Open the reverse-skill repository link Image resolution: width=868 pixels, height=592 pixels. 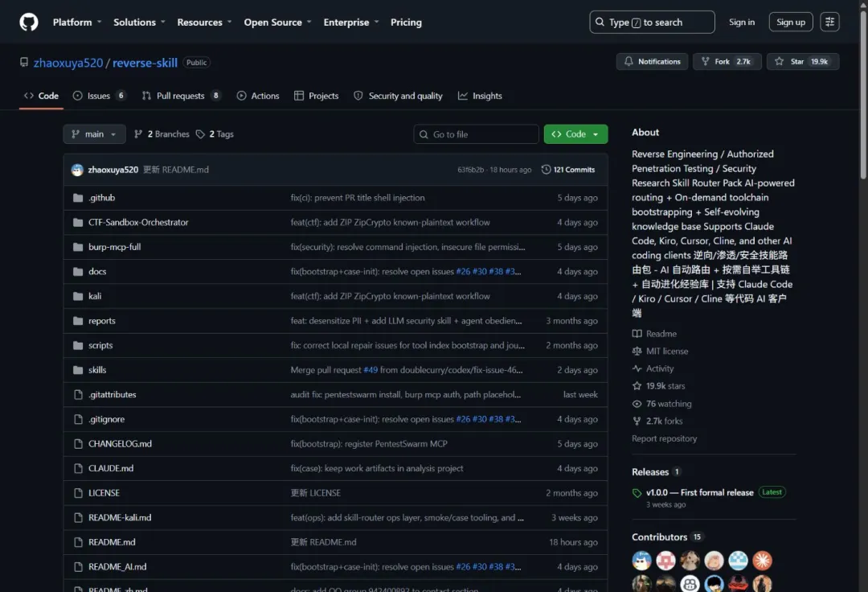[x=145, y=63]
